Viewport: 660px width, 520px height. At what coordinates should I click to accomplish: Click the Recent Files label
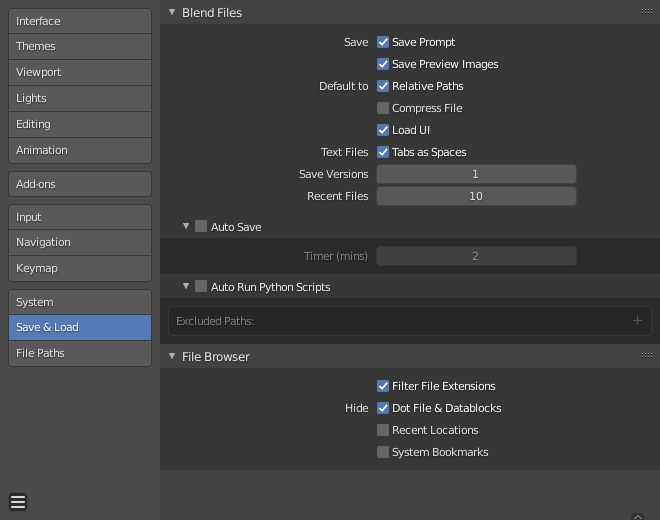pos(338,196)
